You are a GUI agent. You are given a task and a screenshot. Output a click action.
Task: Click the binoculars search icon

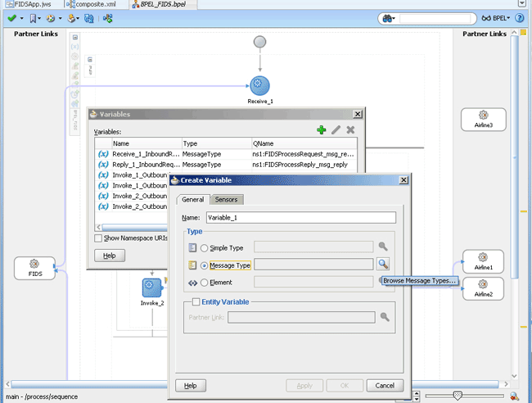[387, 18]
